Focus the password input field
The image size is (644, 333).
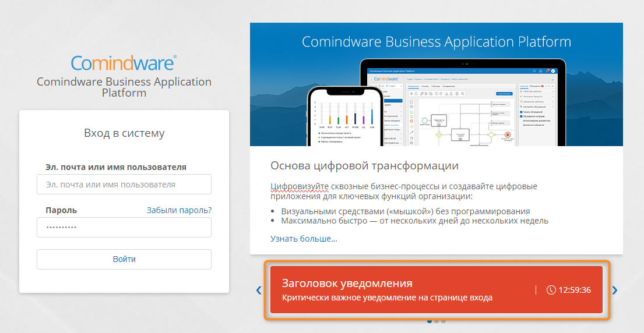click(124, 227)
